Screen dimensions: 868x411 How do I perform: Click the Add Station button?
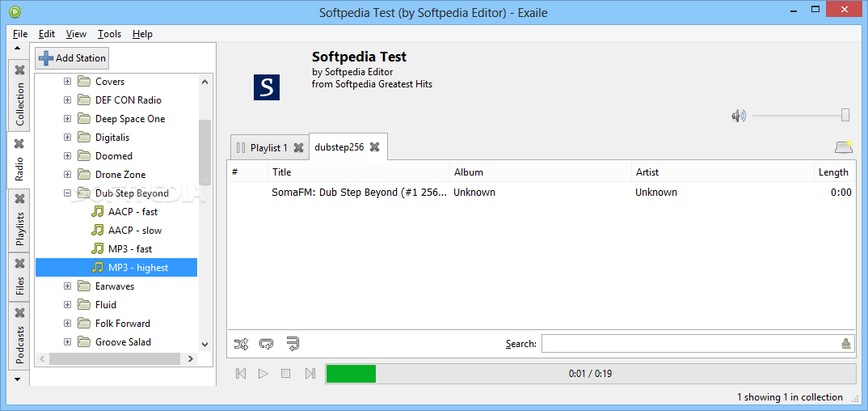pyautogui.click(x=72, y=58)
